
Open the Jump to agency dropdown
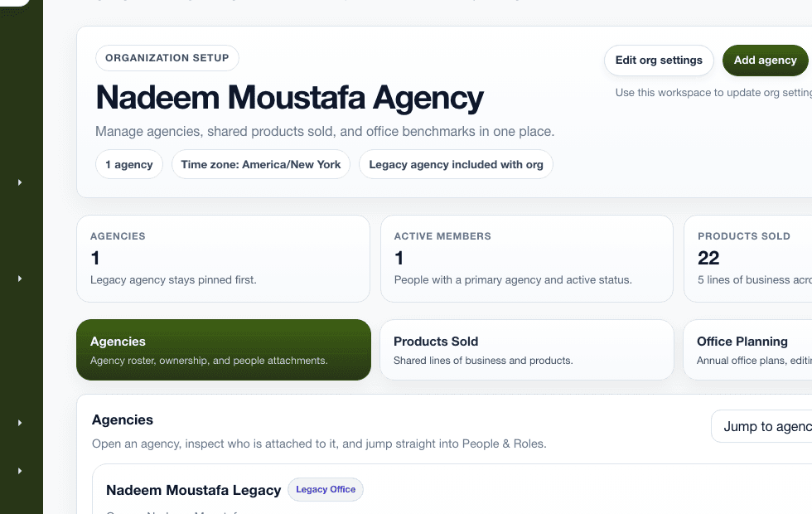[x=761, y=427]
